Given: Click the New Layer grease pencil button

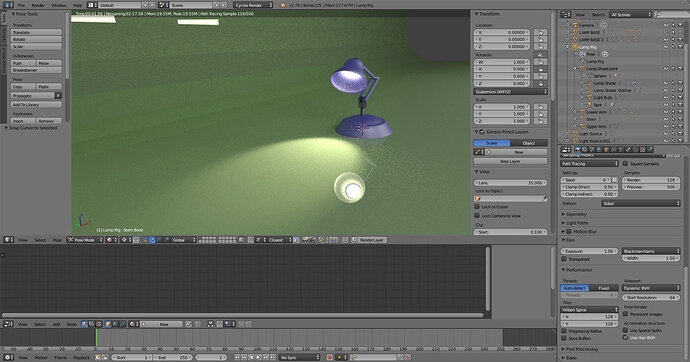Looking at the screenshot, I should (x=510, y=161).
